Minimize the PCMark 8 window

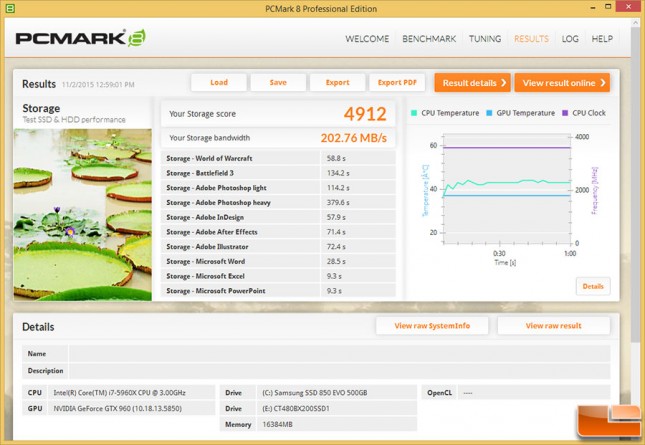(593, 8)
